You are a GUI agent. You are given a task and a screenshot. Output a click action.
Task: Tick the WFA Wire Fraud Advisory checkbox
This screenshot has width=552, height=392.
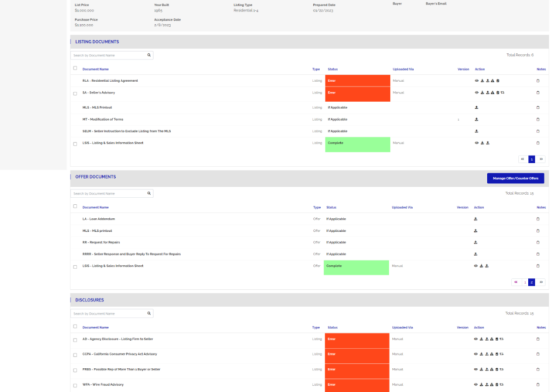[x=75, y=385]
